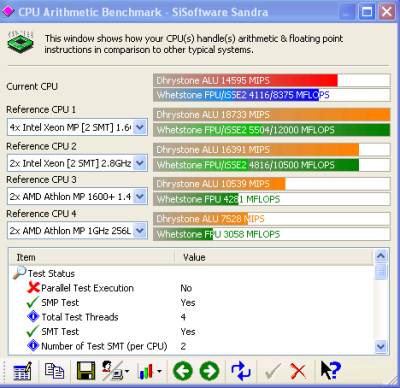Image resolution: width=400 pixels, height=388 pixels.
Task: Click the green check beside SMP Test
Action: [x=33, y=302]
